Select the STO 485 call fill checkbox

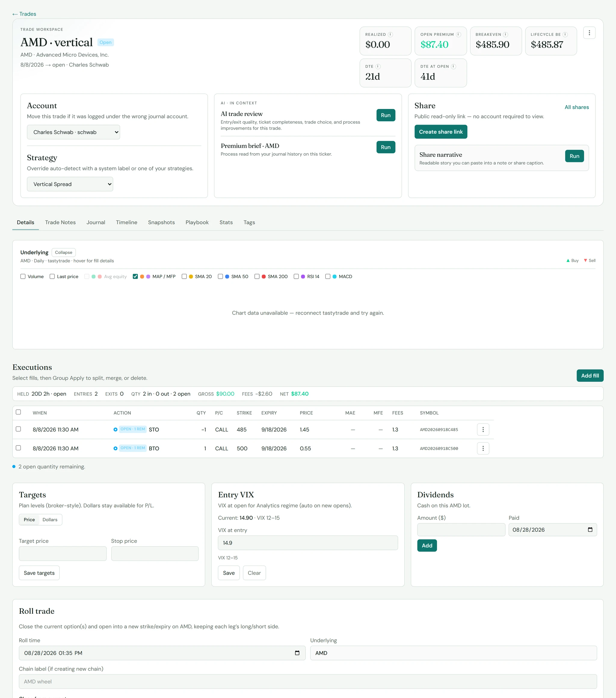pyautogui.click(x=18, y=429)
